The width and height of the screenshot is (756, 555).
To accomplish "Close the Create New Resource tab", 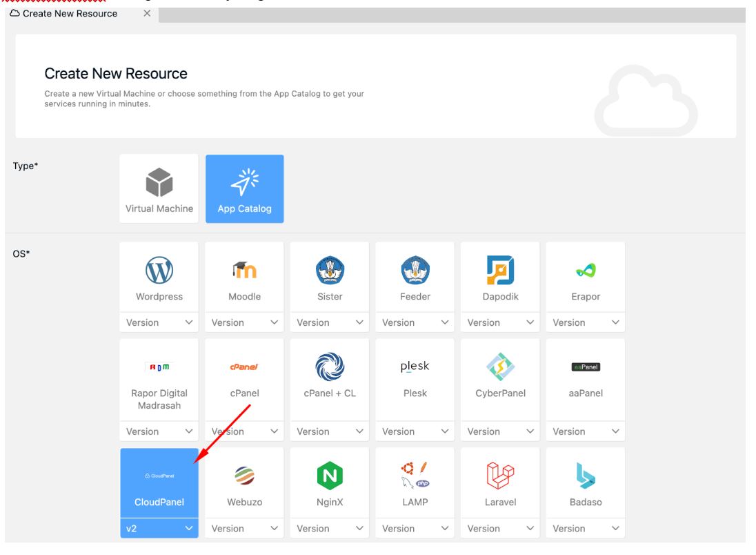I will 144,12.
